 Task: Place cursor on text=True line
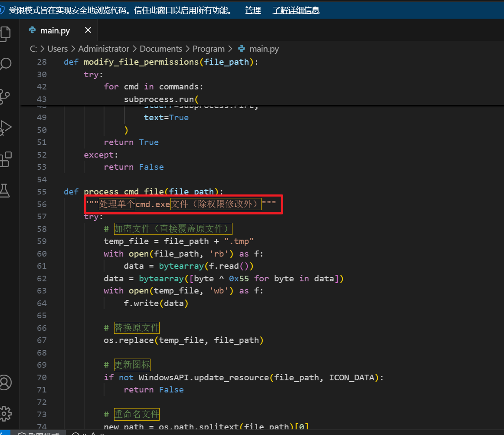point(166,118)
